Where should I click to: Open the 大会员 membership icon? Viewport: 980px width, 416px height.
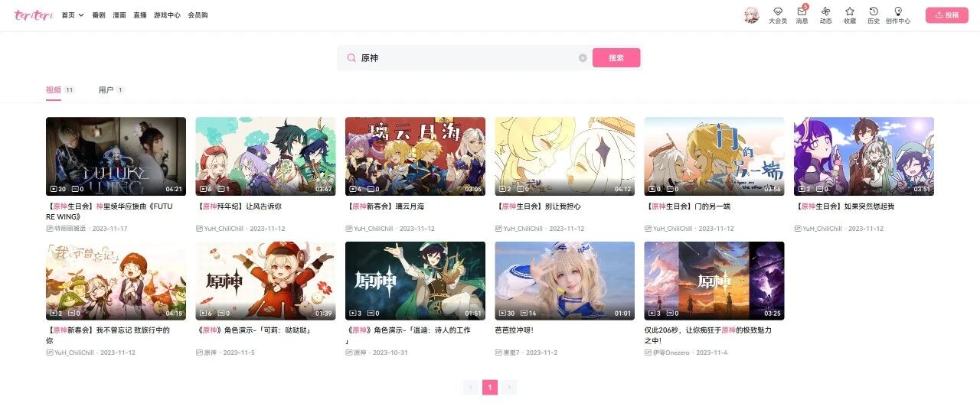coord(778,11)
